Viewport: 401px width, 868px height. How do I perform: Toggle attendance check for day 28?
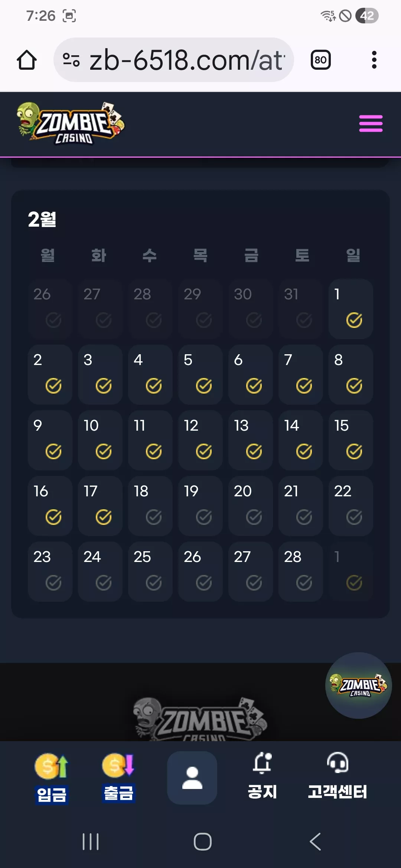(304, 583)
